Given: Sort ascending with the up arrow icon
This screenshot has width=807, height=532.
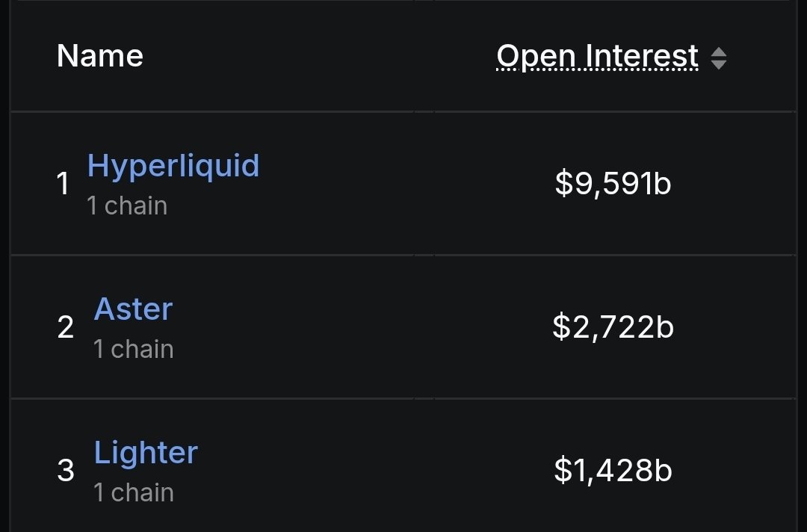Looking at the screenshot, I should (x=718, y=52).
